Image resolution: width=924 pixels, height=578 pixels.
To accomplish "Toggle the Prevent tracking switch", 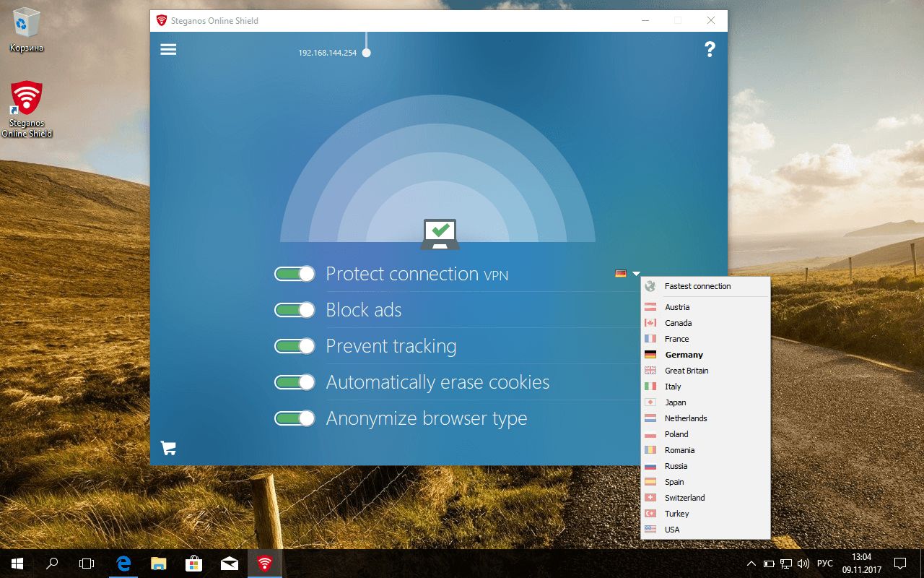I will pos(295,346).
